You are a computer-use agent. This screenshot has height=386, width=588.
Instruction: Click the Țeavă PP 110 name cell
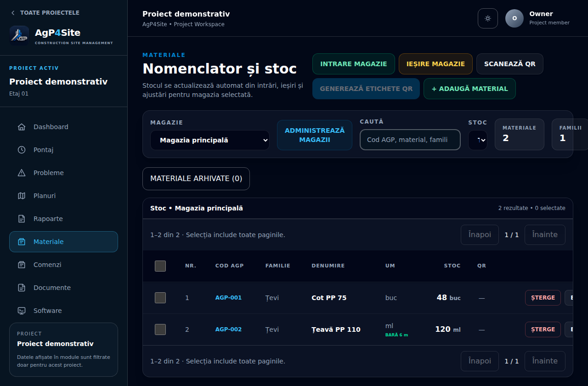[336, 329]
